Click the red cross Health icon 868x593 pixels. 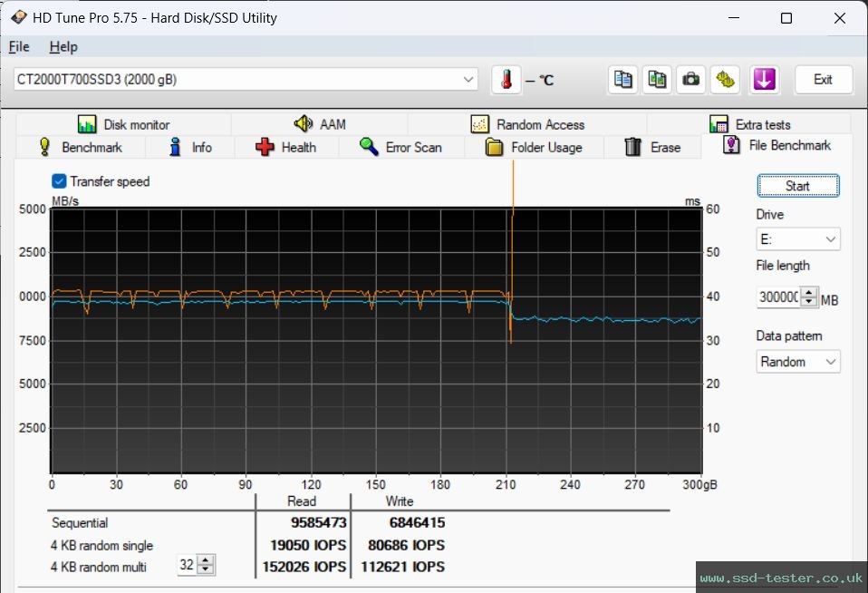pos(265,147)
